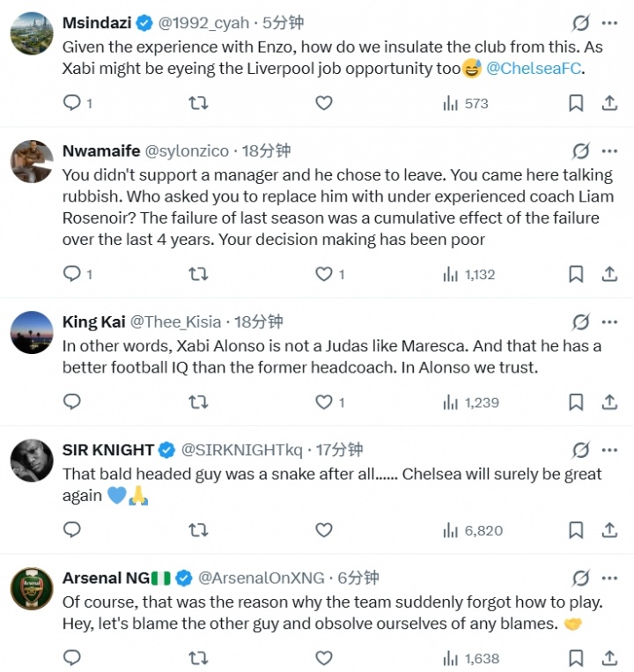Retweet Nwamaife's post about Liam Rosenoir
This screenshot has height=672, width=634.
(x=198, y=274)
